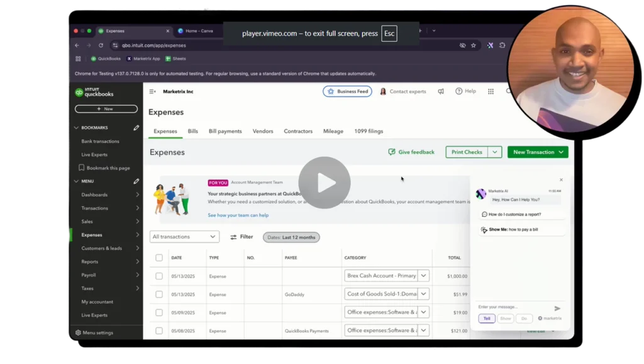Check the 05/09/2025 expense row checkbox
This screenshot has width=644, height=364.
click(159, 312)
